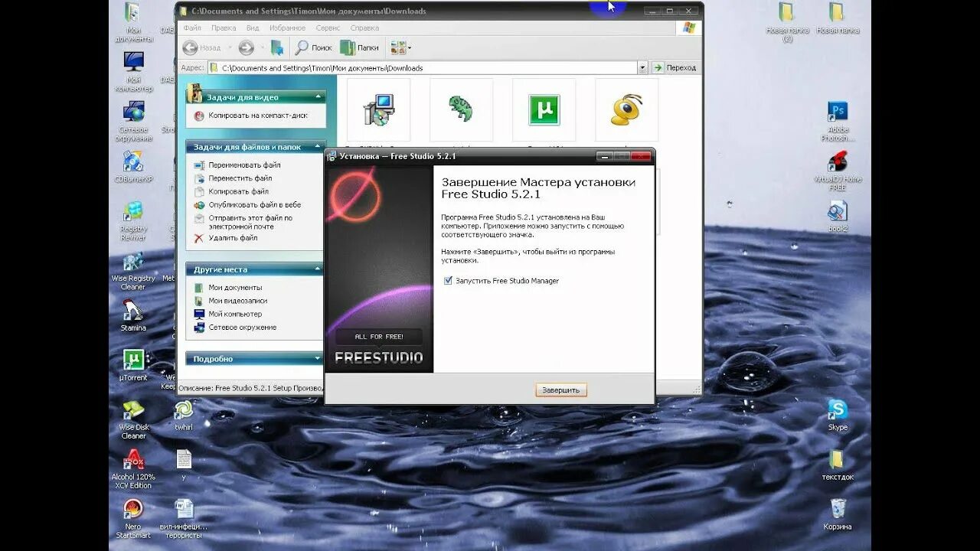
Task: Collapse the Другие места panel
Action: [318, 269]
